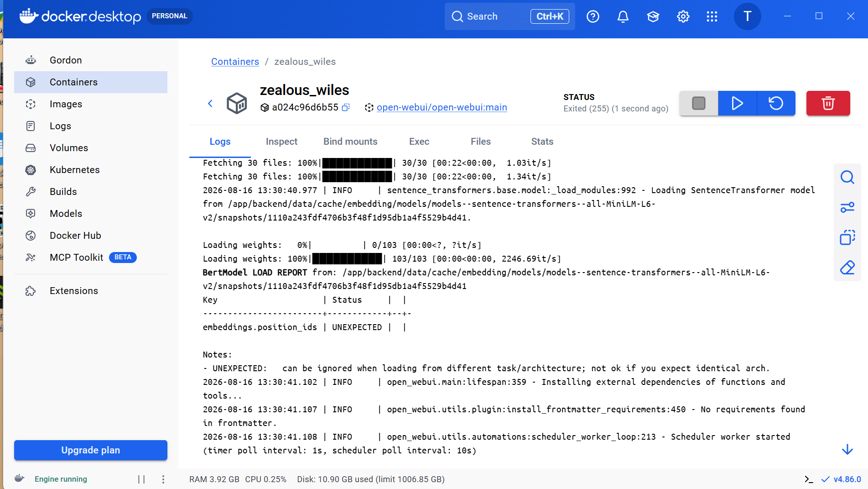Delete the container with trash button
The image size is (868, 489).
828,103
